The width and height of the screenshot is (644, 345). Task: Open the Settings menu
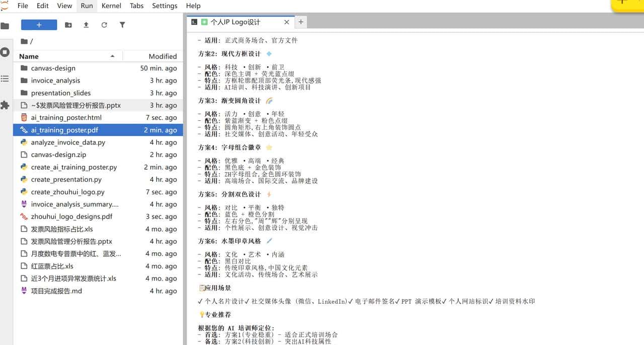click(x=165, y=6)
